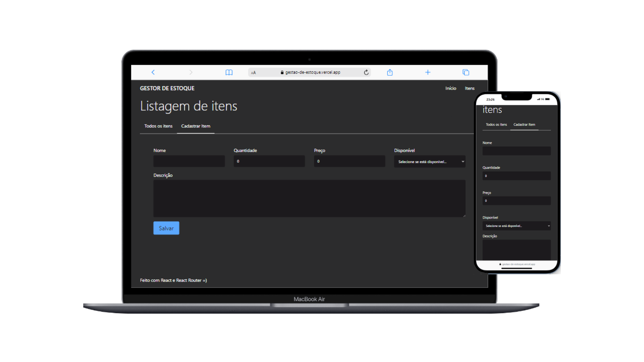Open the Disponível dropdown on phone

tap(517, 226)
